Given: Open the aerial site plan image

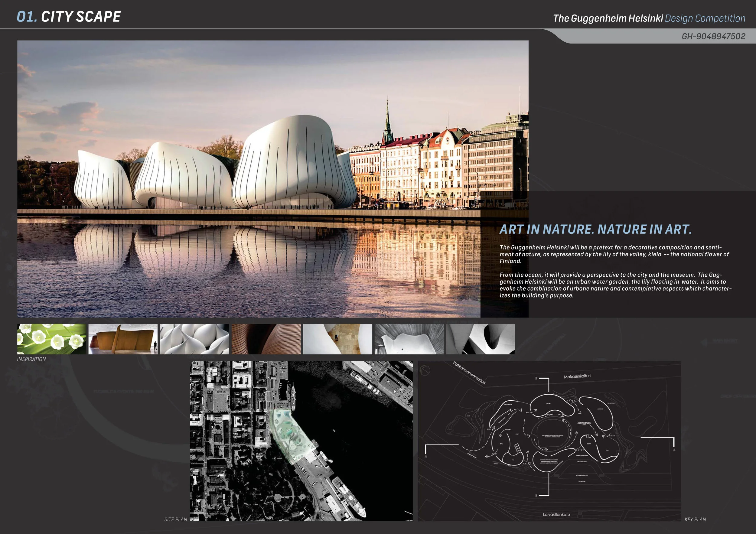Looking at the screenshot, I should pyautogui.click(x=301, y=441).
